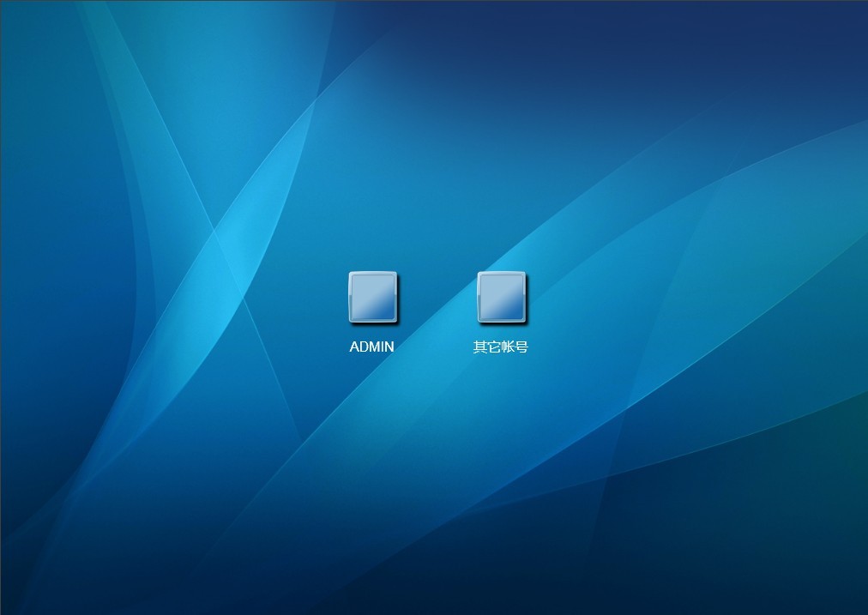Click the ADMIN username label

pos(372,347)
